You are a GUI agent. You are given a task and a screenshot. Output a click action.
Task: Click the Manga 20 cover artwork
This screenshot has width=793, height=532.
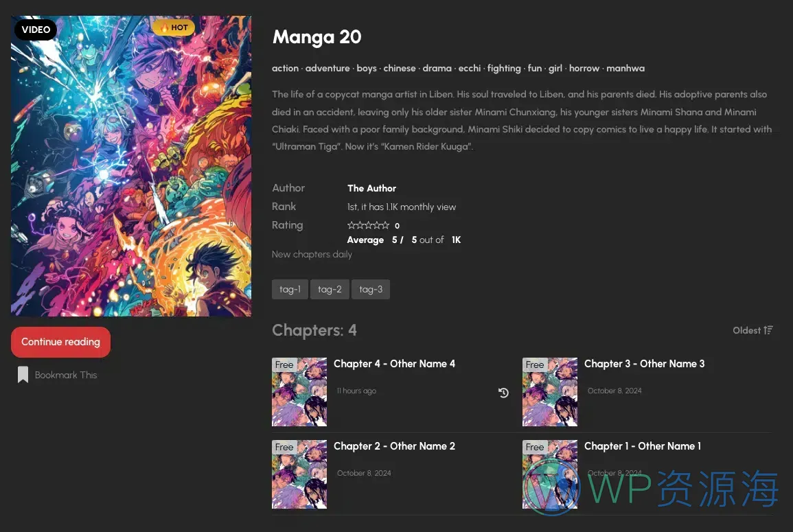pyautogui.click(x=131, y=166)
